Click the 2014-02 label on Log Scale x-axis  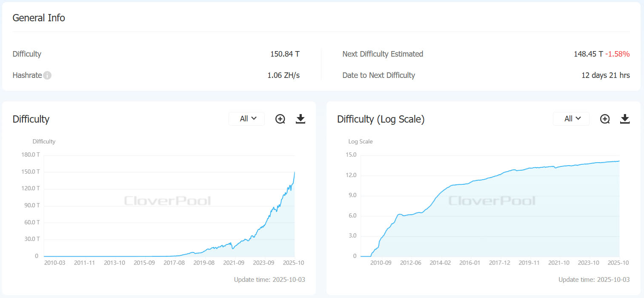tap(441, 263)
